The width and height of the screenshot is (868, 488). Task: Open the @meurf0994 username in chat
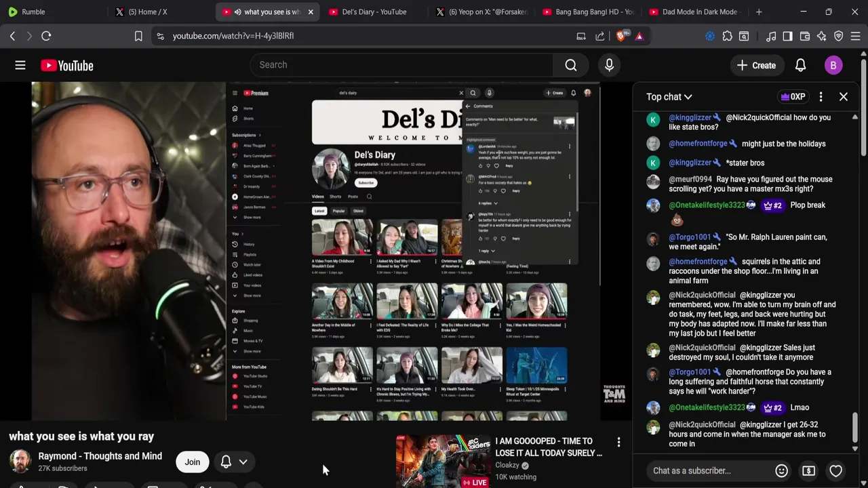pyautogui.click(x=690, y=180)
